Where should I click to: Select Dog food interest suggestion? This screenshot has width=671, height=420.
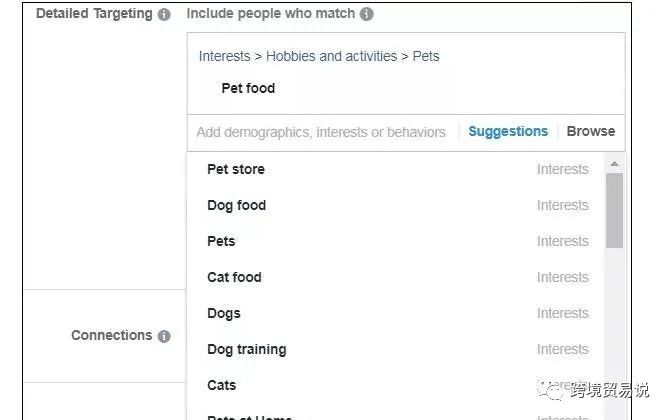tap(236, 205)
